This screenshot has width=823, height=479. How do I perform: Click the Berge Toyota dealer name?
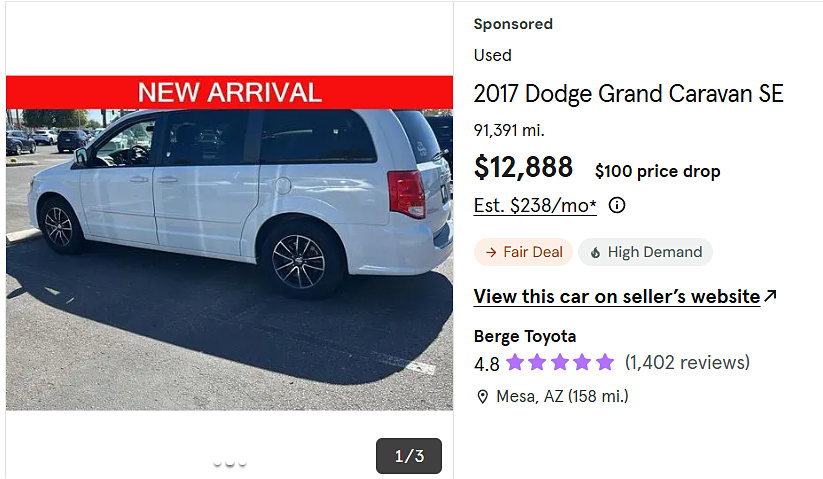(x=524, y=336)
